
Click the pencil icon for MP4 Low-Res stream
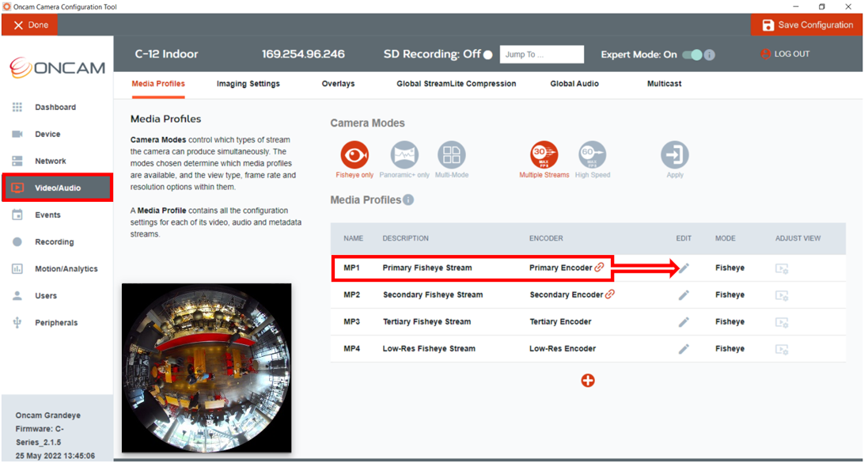[684, 349]
